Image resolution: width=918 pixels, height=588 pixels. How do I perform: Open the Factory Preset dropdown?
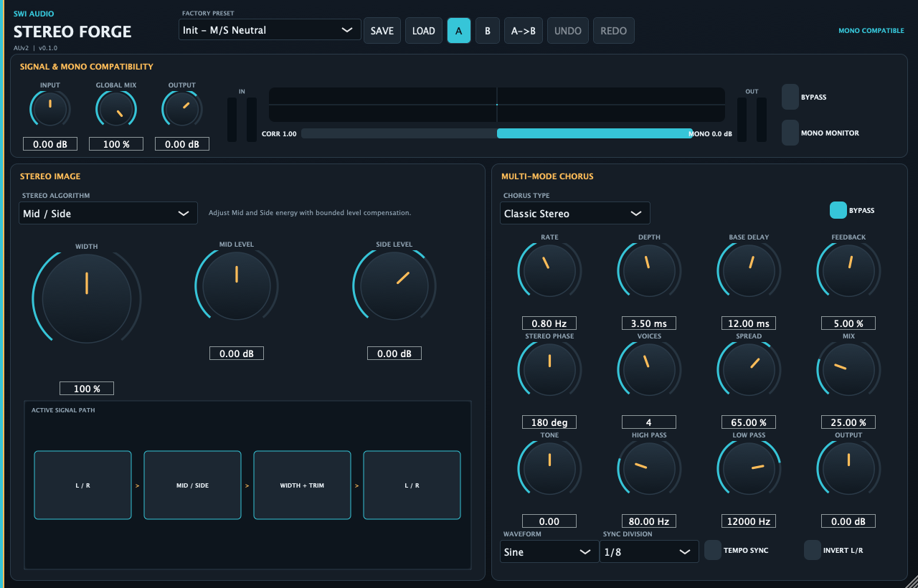click(270, 30)
